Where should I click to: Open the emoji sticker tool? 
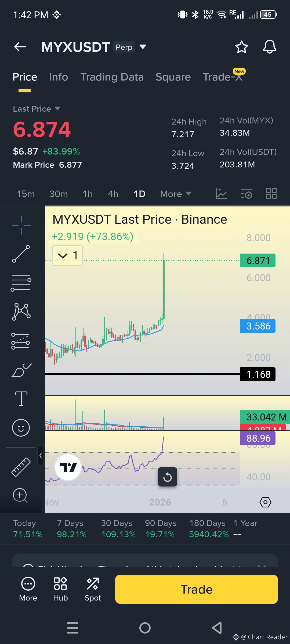tap(21, 427)
